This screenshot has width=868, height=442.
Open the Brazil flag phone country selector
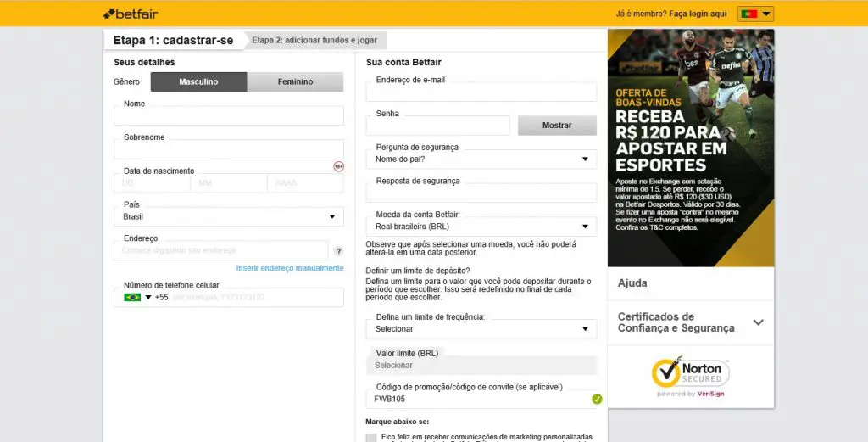pos(137,298)
